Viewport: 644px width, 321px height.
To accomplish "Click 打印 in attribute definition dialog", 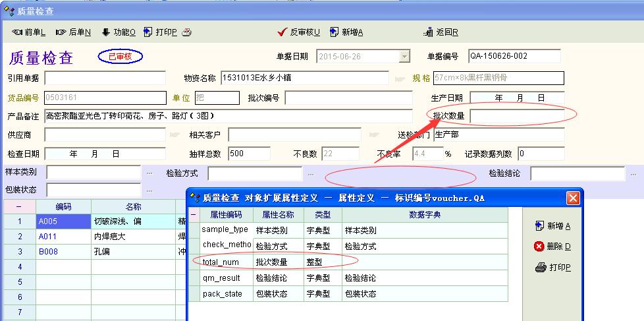I will (553, 268).
